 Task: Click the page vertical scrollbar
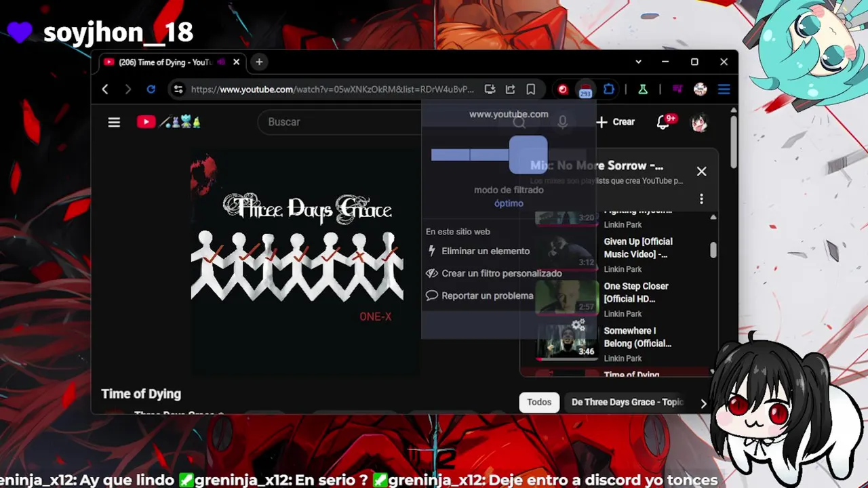(733, 142)
